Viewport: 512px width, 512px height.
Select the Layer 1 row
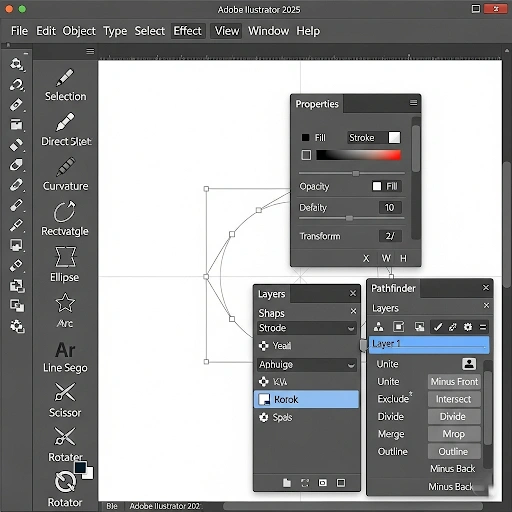[x=429, y=345]
